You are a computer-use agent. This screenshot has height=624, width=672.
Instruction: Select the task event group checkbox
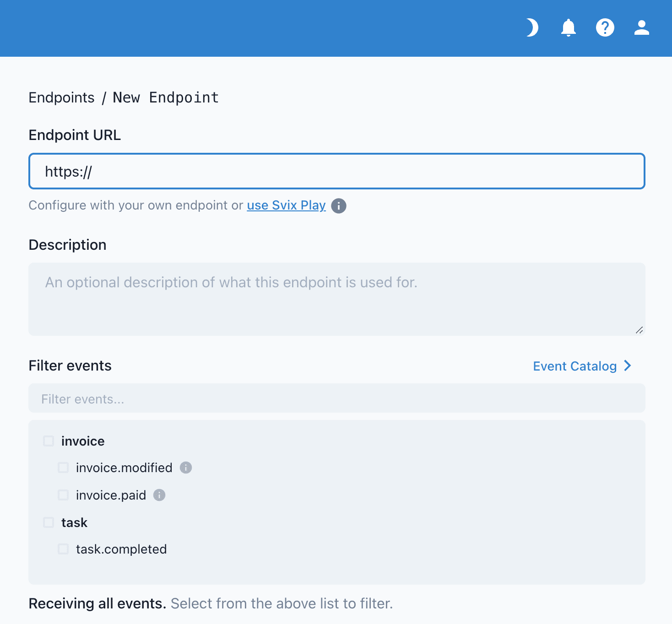click(x=48, y=522)
